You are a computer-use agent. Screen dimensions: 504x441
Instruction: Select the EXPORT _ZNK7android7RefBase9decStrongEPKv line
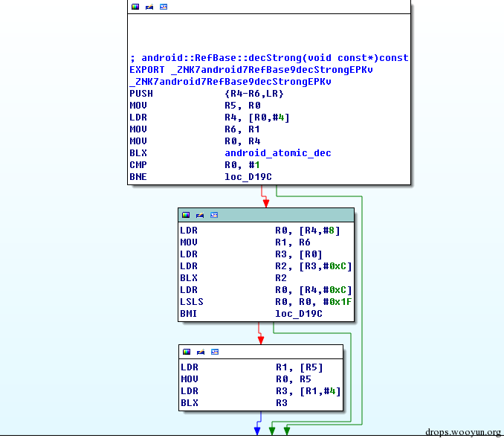251,70
